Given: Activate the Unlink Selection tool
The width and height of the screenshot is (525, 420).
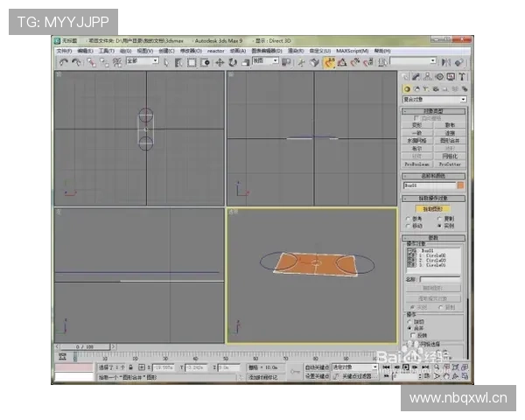Looking at the screenshot, I should coord(104,62).
